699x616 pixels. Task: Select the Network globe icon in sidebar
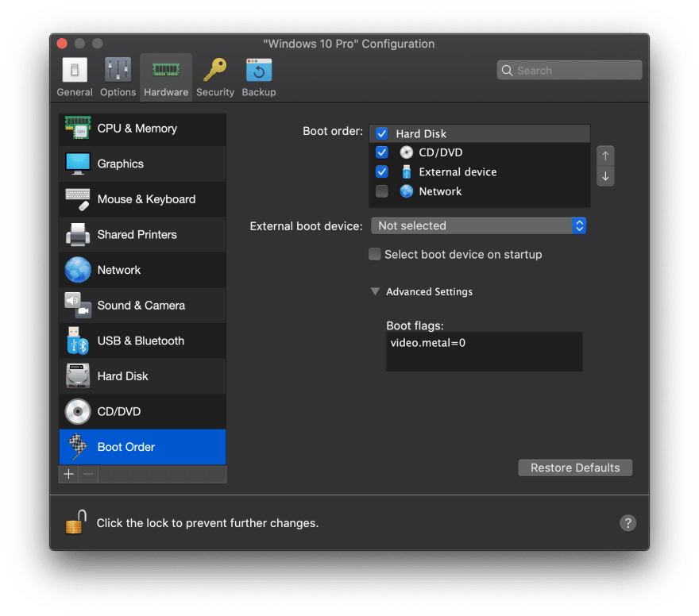tap(78, 270)
